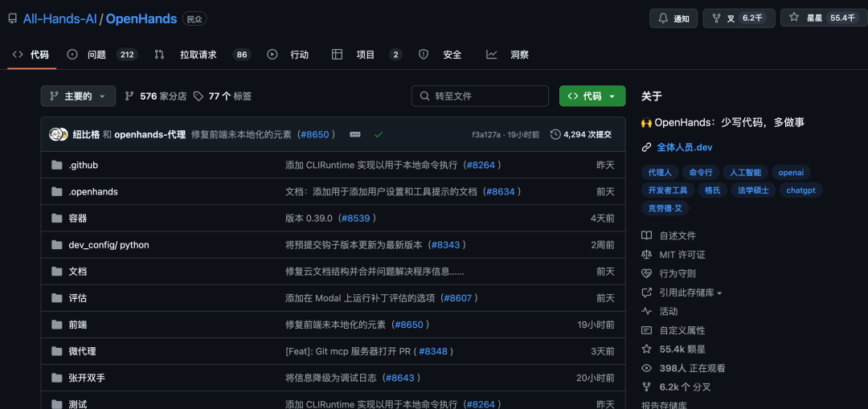Click the 前端 folder icon
Viewport: 868px width, 409px height.
coord(56,325)
